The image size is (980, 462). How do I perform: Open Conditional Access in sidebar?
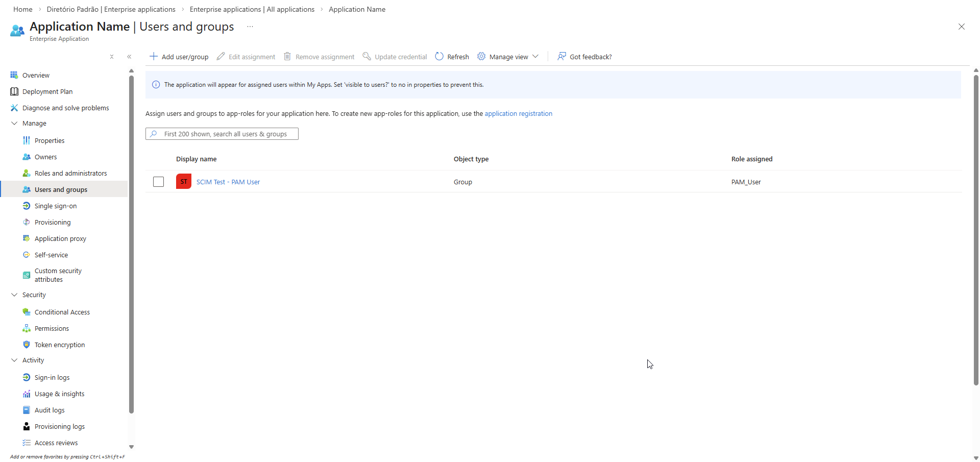click(62, 312)
